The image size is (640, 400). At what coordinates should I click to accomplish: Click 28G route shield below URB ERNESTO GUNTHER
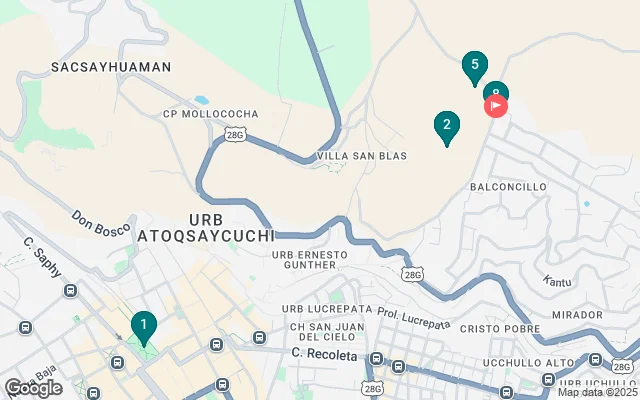point(412,275)
